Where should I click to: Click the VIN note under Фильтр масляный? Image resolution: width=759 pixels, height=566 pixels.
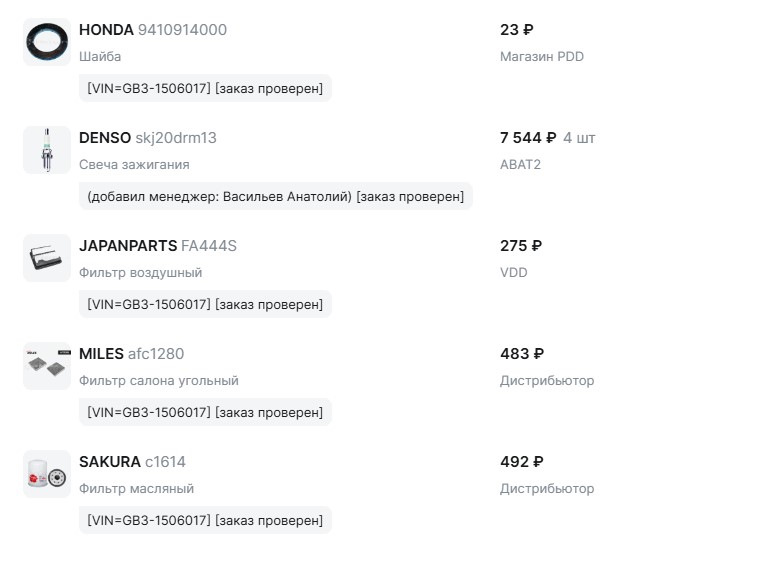(205, 520)
